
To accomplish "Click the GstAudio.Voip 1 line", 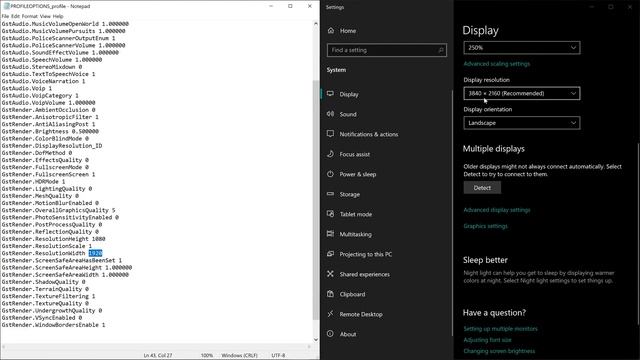I will [27, 88].
